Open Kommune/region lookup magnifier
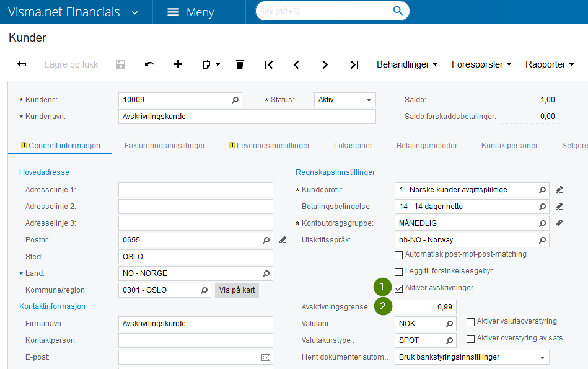The height and width of the screenshot is (369, 588). (x=204, y=290)
